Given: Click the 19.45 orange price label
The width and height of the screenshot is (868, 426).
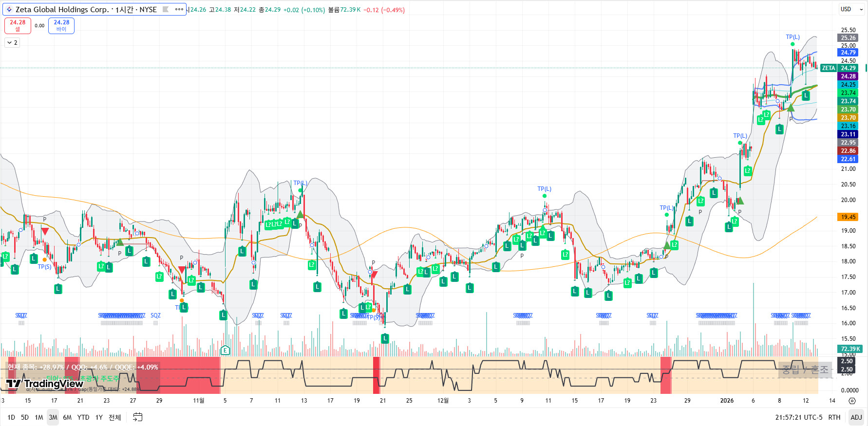Looking at the screenshot, I should click(x=848, y=217).
